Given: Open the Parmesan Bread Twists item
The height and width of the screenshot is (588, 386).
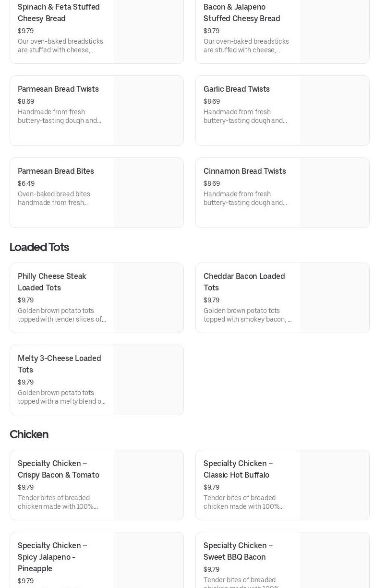Looking at the screenshot, I should pos(58,89).
